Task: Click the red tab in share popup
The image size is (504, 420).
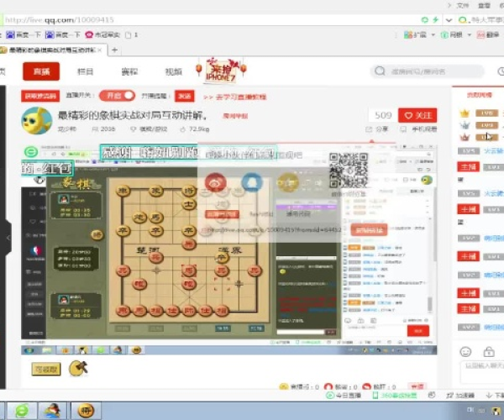Action: click(x=222, y=214)
